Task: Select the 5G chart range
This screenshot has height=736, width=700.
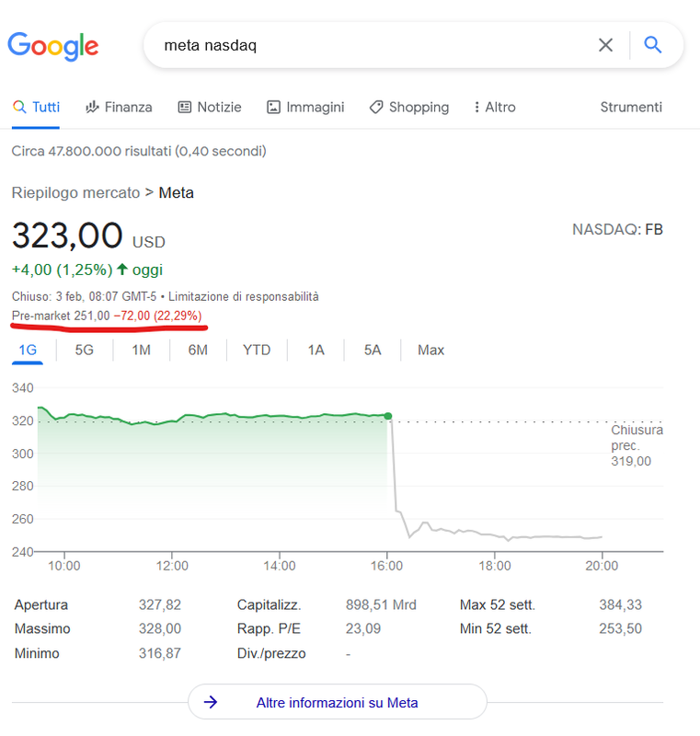Action: point(85,351)
